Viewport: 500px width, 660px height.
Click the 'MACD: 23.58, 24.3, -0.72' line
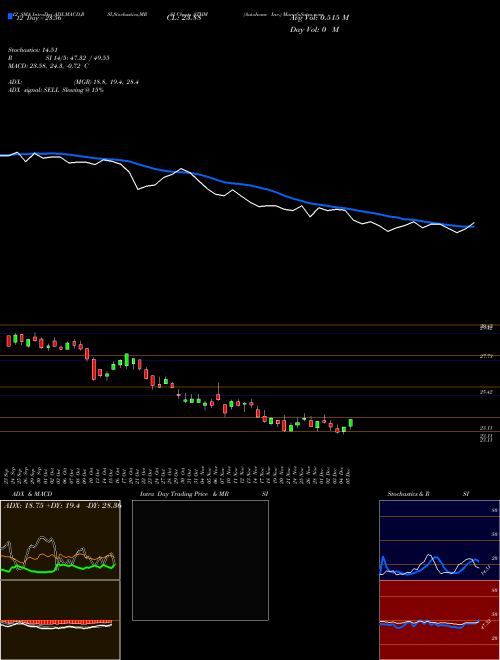pyautogui.click(x=48, y=66)
